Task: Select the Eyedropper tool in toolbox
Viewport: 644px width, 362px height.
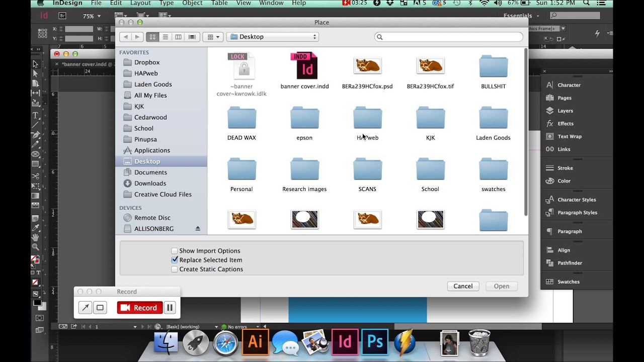Action: (35, 227)
